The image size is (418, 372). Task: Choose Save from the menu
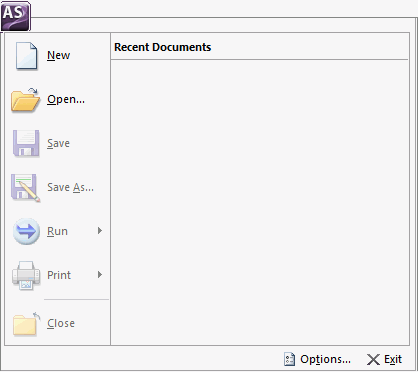[x=58, y=143]
